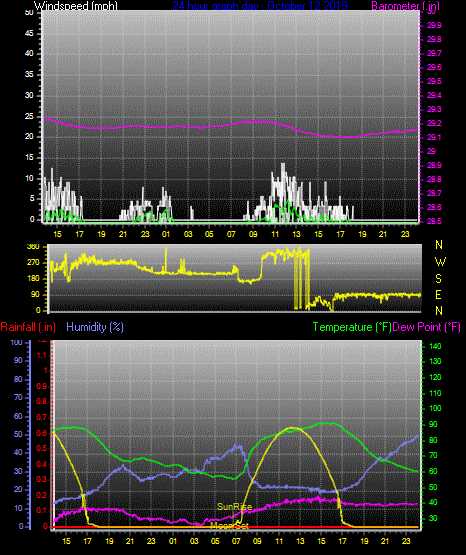Screen dimensions: 466x555
Task: Click the 'SunRise' marker label
Action: click(235, 507)
